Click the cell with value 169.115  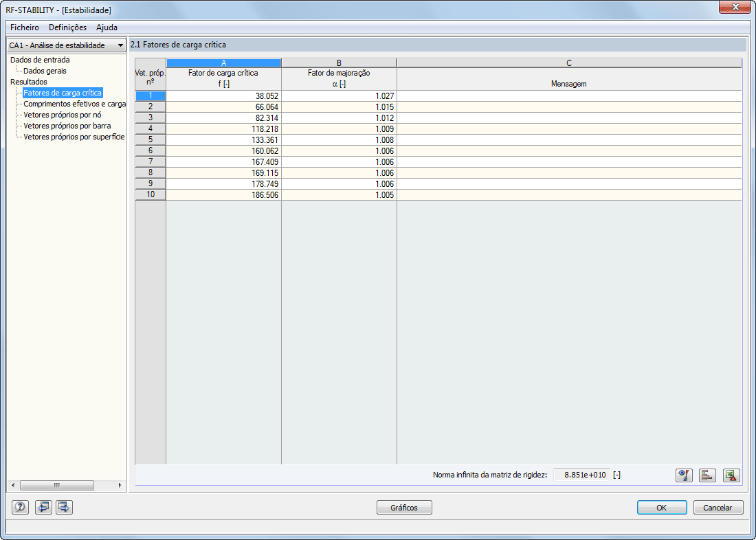(224, 173)
